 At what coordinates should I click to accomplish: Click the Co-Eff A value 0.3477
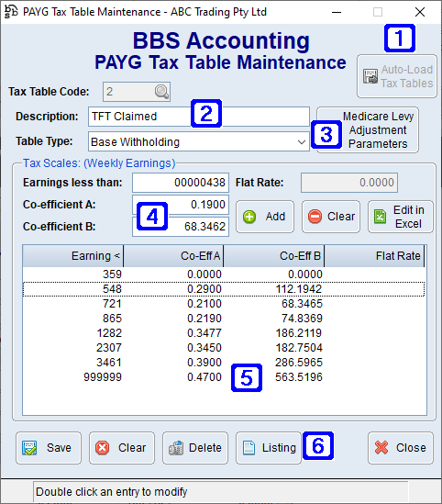click(204, 333)
